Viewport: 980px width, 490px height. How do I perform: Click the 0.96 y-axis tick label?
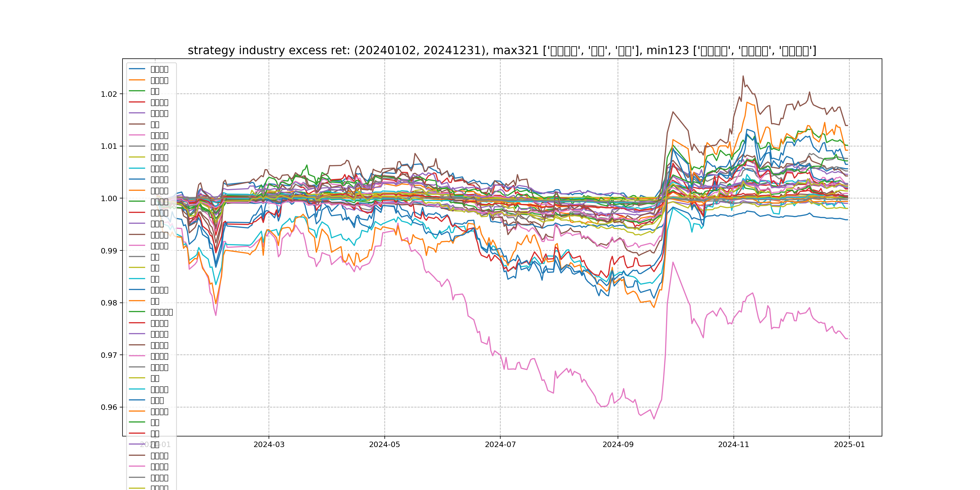pos(109,407)
